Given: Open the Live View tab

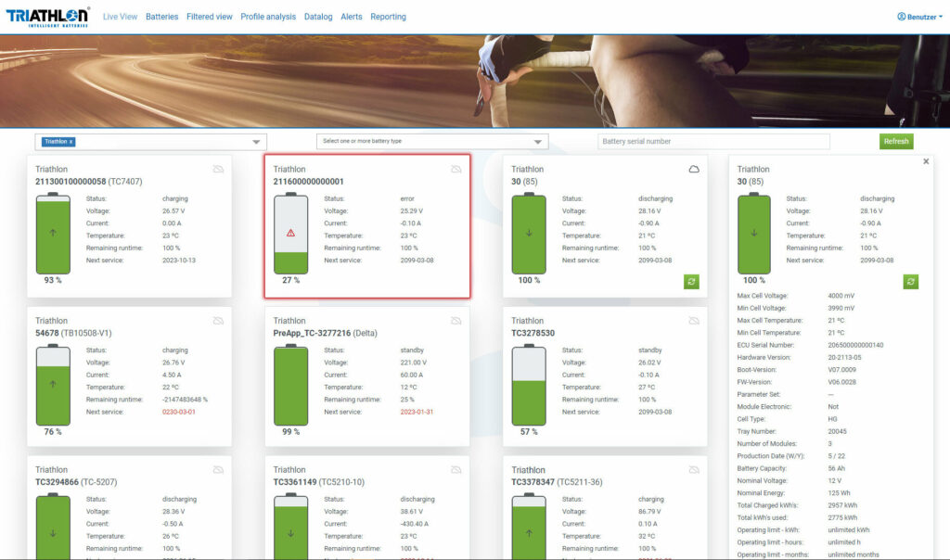Looking at the screenshot, I should coord(120,17).
